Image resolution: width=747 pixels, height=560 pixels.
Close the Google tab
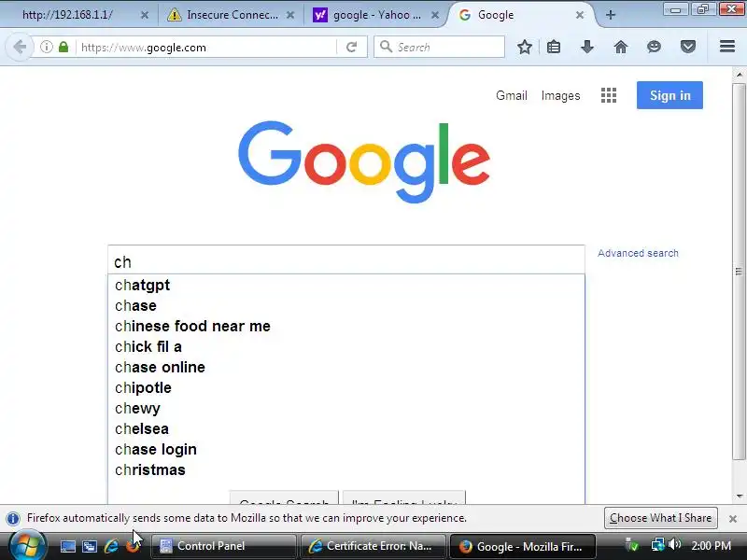point(580,15)
